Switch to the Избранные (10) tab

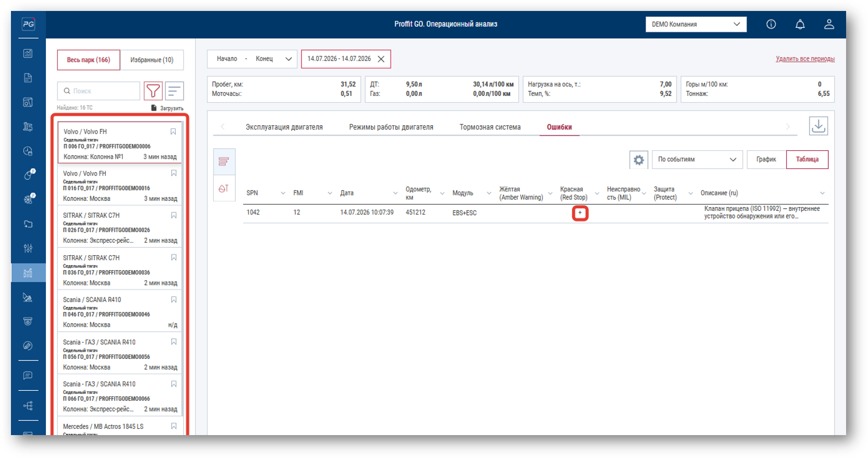[x=152, y=60]
